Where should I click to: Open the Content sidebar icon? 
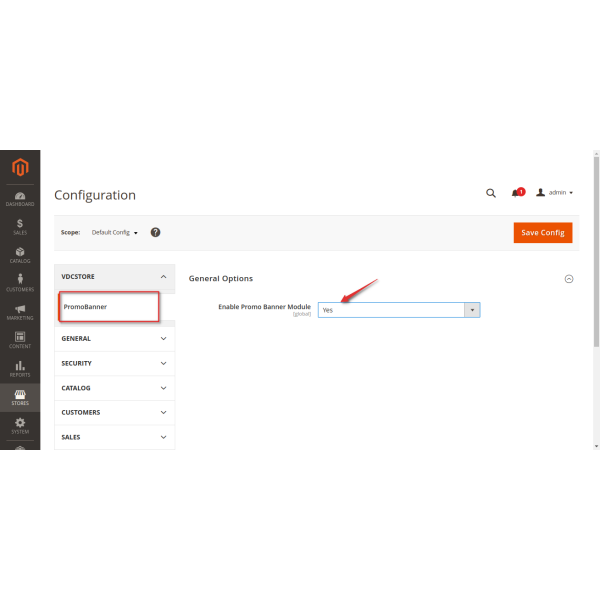pos(20,340)
